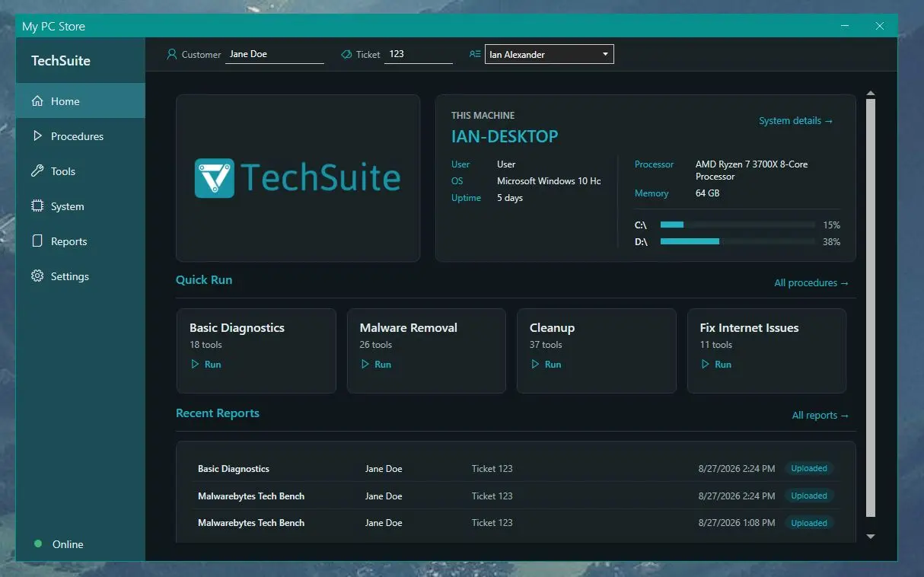Click the Customer person icon
Screen dimensions: 924x577
[x=172, y=54]
